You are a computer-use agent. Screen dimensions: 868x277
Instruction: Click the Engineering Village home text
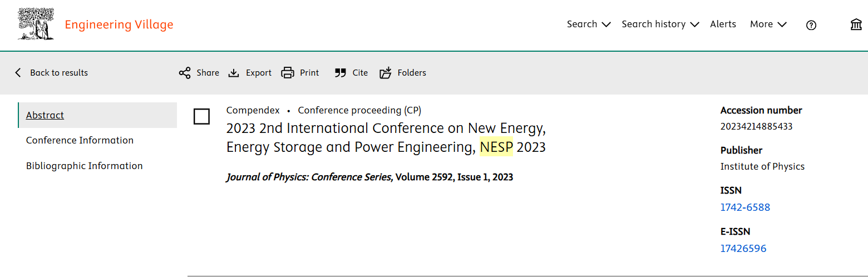[x=119, y=24]
